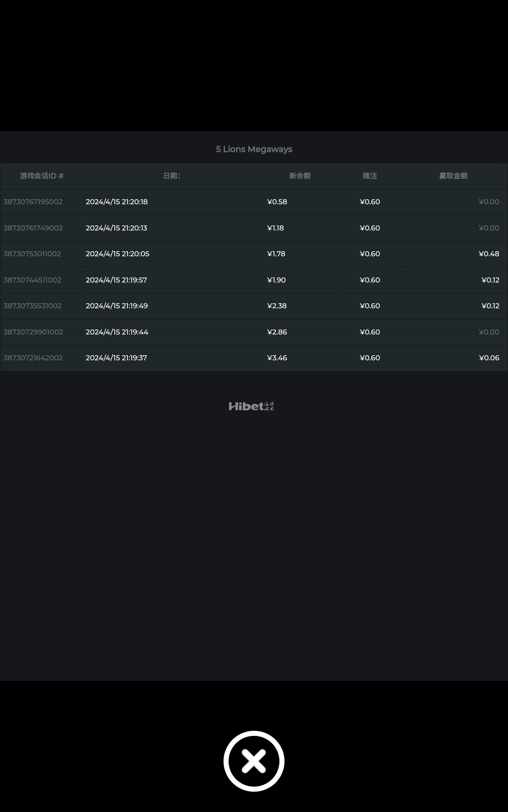Viewport: 508px width, 812px height.
Task: Click the 赢取金额 column header
Action: pos(453,176)
